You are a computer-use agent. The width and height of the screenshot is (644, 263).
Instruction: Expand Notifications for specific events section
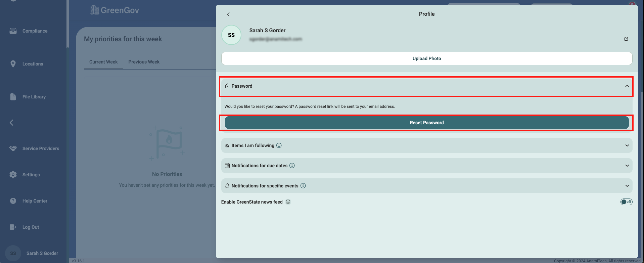627,186
